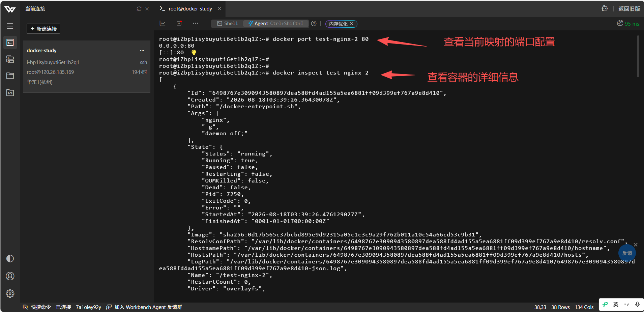The image size is (644, 312).
Task: Click the "Pid": 7250 line
Action: 223,194
